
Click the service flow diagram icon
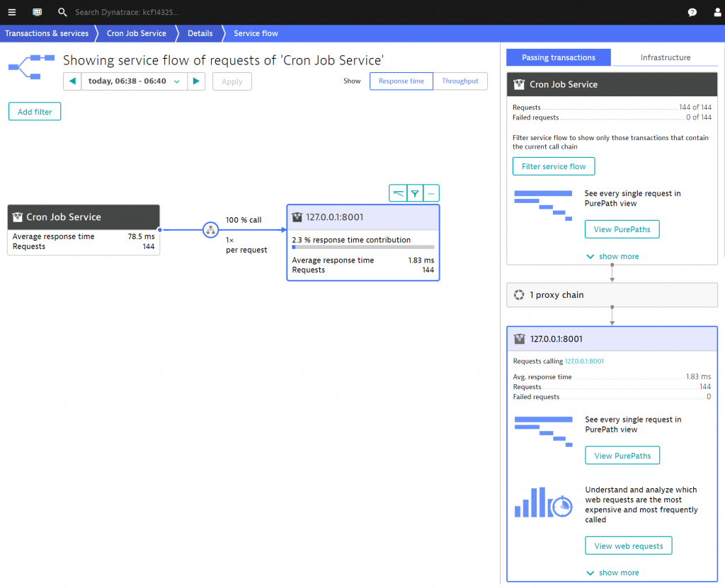point(31,67)
